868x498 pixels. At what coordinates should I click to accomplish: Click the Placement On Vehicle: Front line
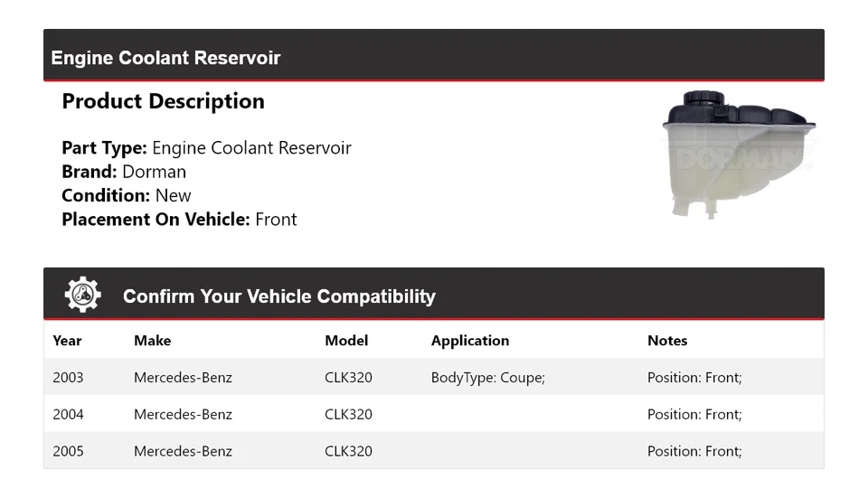179,219
